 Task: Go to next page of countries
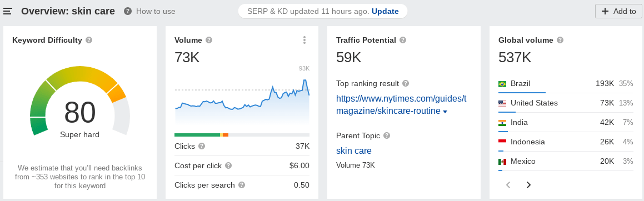pos(528,185)
